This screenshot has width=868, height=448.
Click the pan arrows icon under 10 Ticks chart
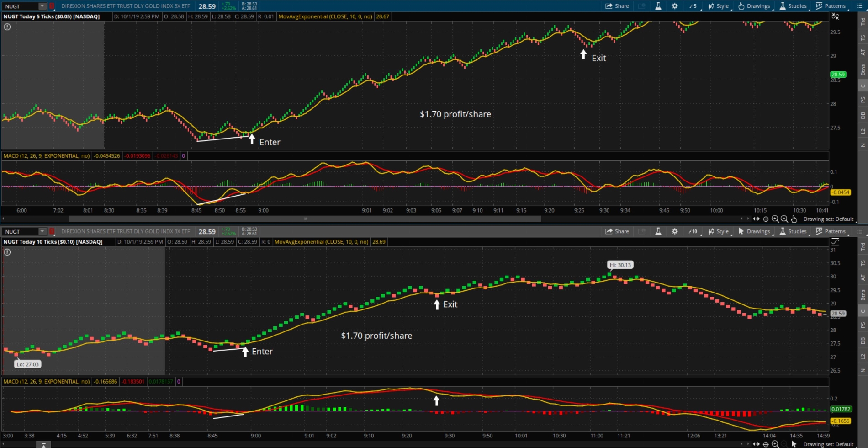point(757,444)
